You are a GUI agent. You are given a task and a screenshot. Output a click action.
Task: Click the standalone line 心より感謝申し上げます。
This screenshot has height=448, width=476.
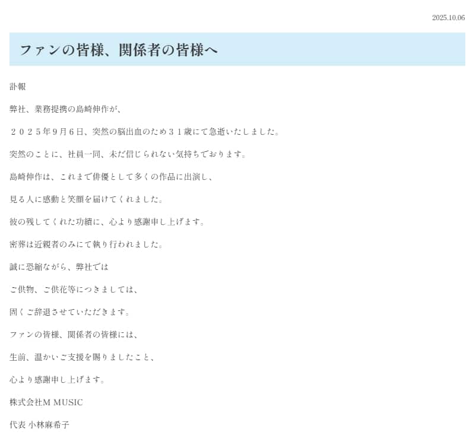(57, 380)
